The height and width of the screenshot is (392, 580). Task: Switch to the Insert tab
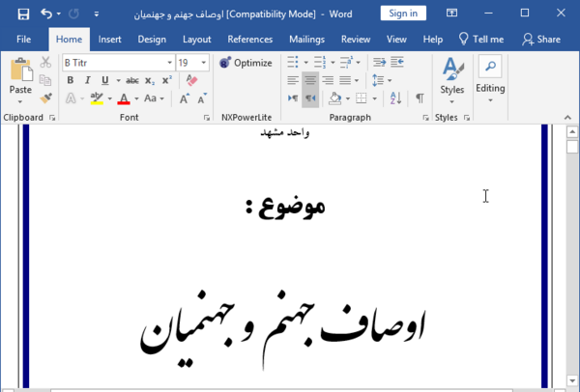click(109, 40)
